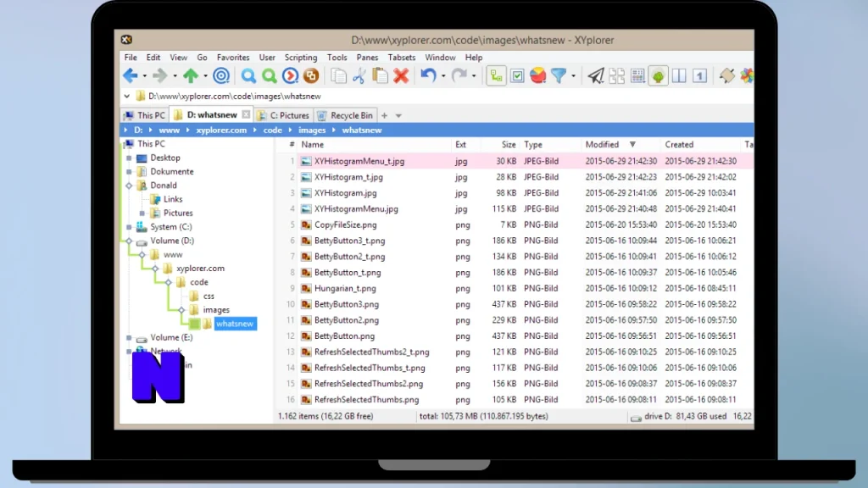Open the address bar dropdown chevron

[127, 97]
